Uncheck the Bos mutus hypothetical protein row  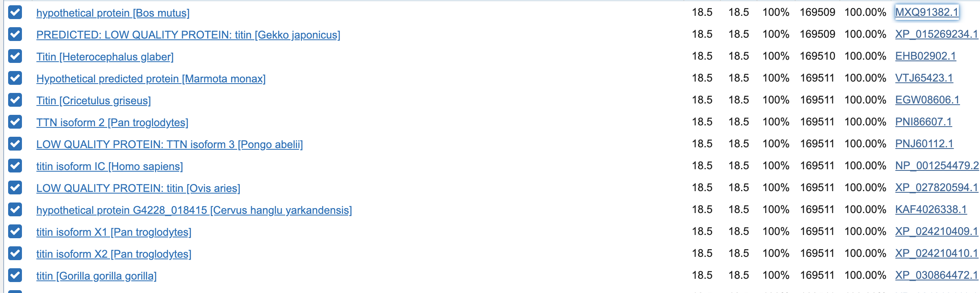click(15, 13)
